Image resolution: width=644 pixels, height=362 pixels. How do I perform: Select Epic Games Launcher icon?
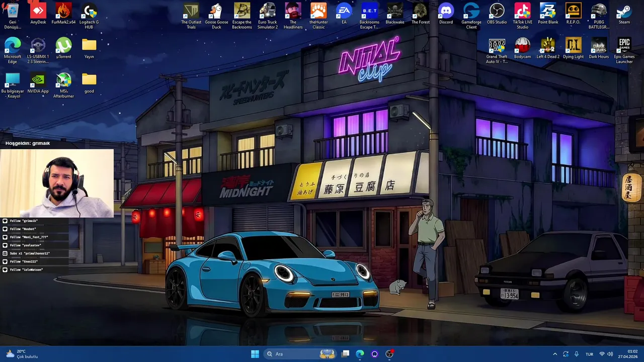(624, 51)
